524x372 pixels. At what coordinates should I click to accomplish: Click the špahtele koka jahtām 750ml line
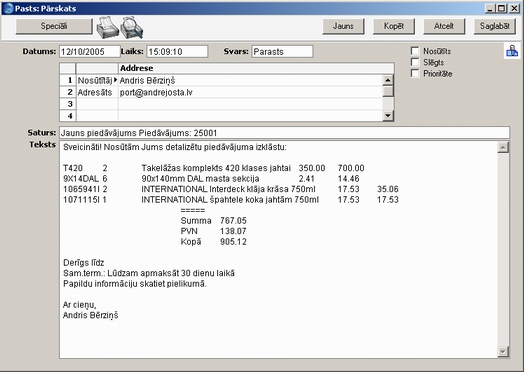[x=230, y=200]
